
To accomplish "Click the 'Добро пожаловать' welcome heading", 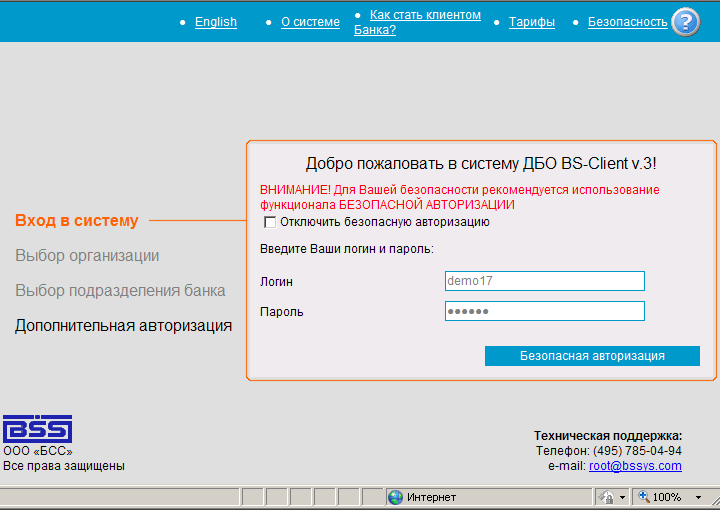I will tap(481, 163).
